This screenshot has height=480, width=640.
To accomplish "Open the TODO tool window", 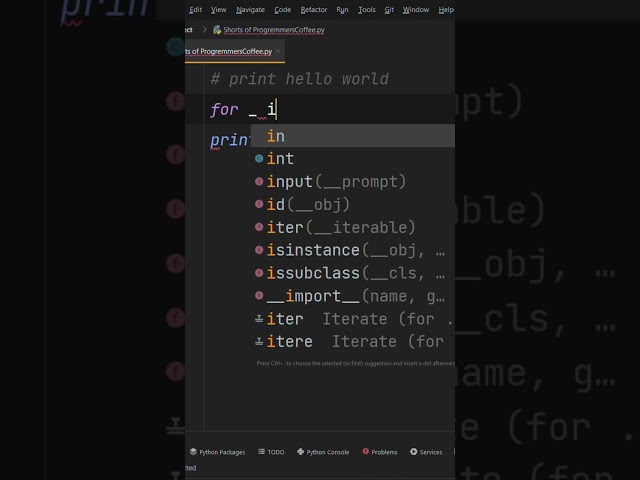I will tap(271, 452).
